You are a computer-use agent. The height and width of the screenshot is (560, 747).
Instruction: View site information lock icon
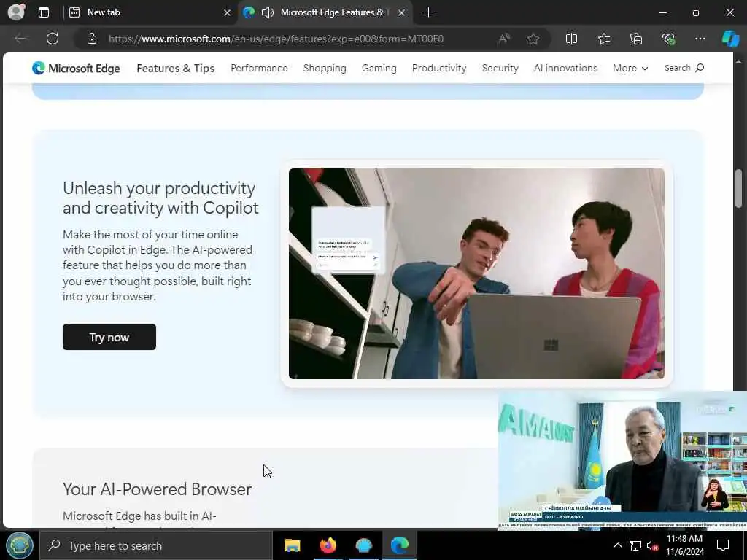pos(92,39)
